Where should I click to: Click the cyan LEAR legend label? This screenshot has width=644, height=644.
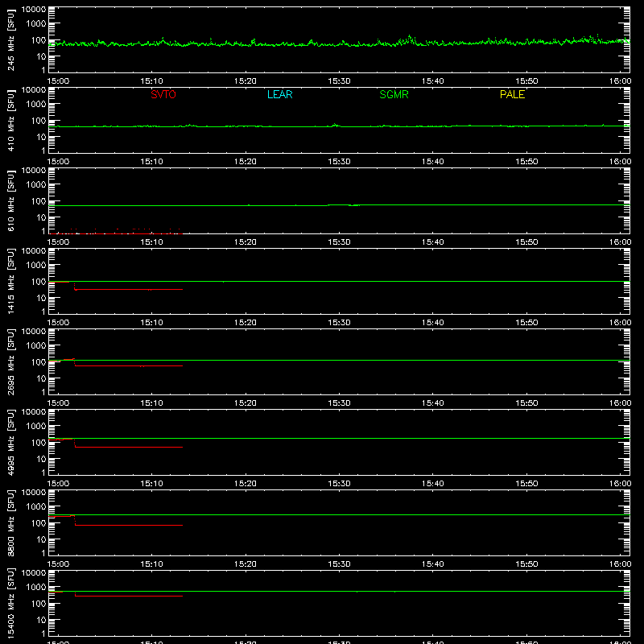coord(279,94)
